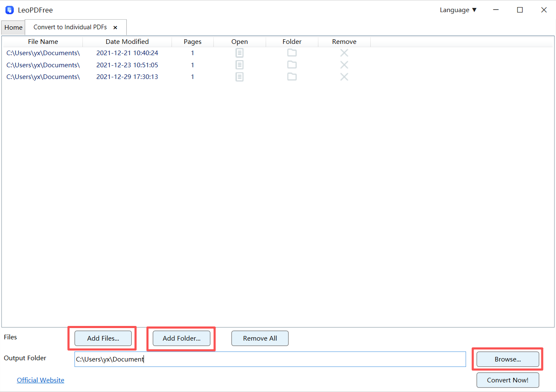Select the file path in the 2021-12-23 row
556x392 pixels.
[43, 65]
